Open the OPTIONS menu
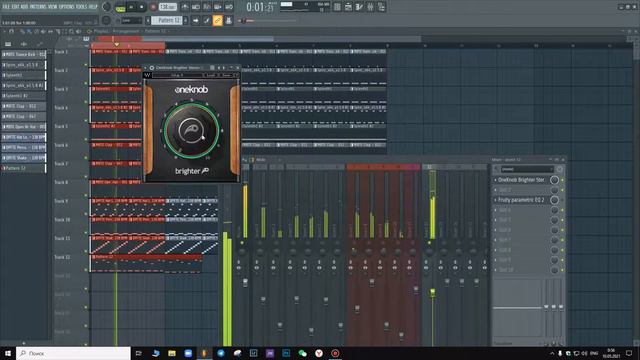The image size is (640, 360). coord(67,7)
